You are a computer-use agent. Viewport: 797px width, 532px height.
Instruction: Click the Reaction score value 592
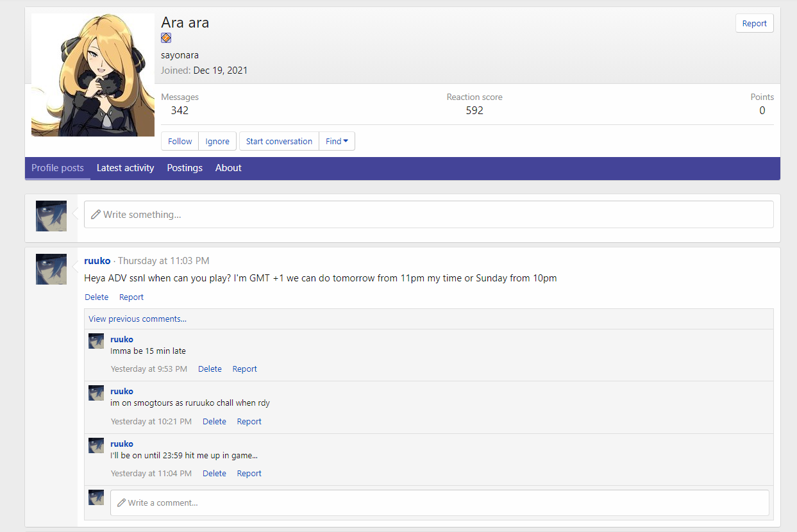[x=474, y=110]
